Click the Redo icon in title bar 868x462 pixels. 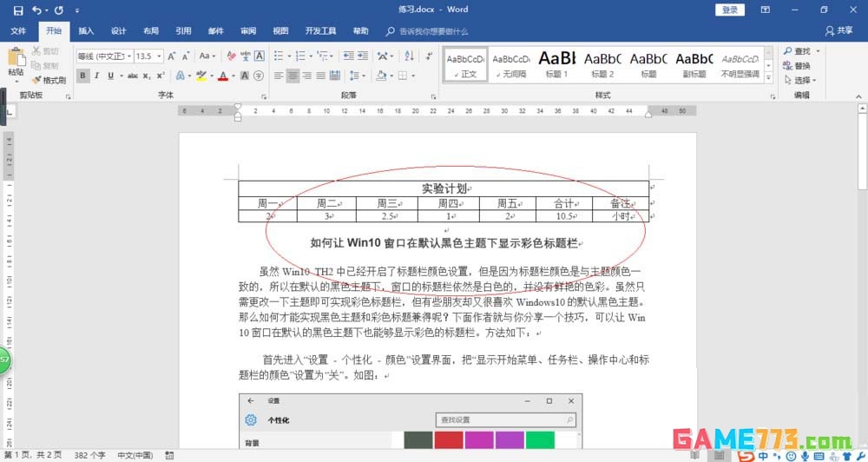pos(59,10)
